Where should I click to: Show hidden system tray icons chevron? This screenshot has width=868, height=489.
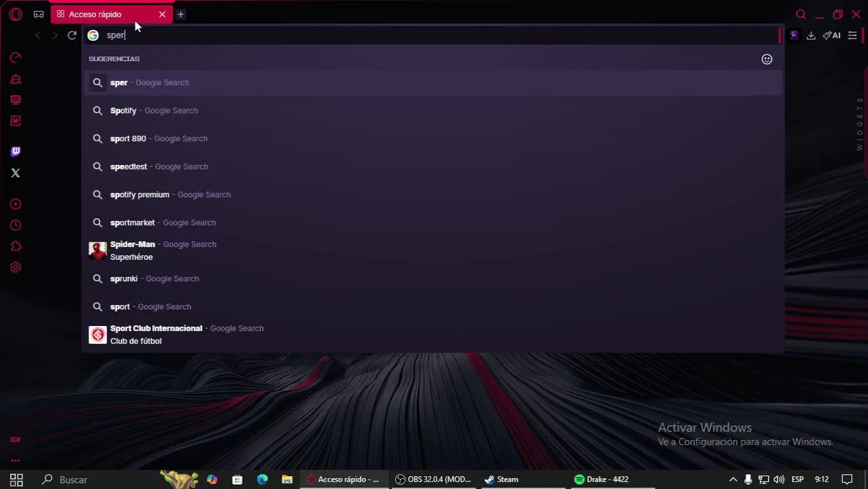[733, 479]
